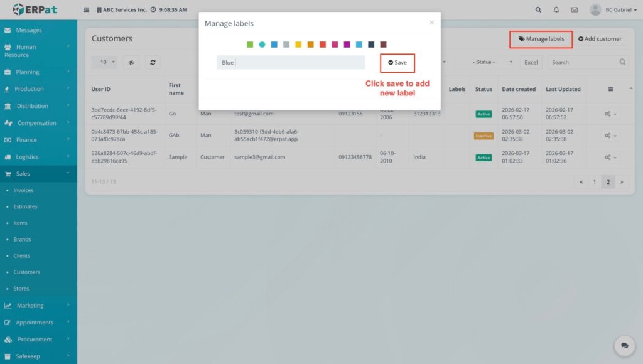643x364 pixels.
Task: Click the label name text field
Action: pos(291,63)
